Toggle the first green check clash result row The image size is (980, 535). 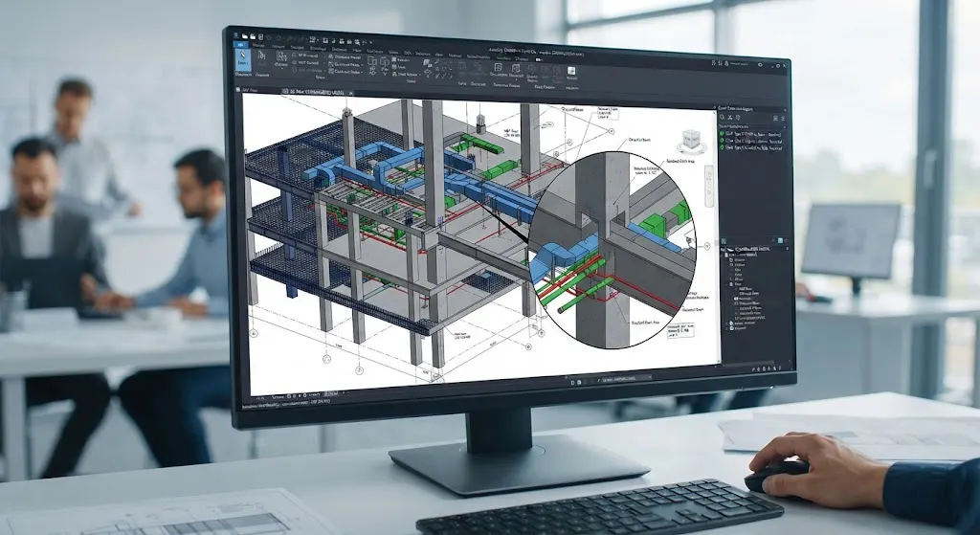[x=751, y=134]
